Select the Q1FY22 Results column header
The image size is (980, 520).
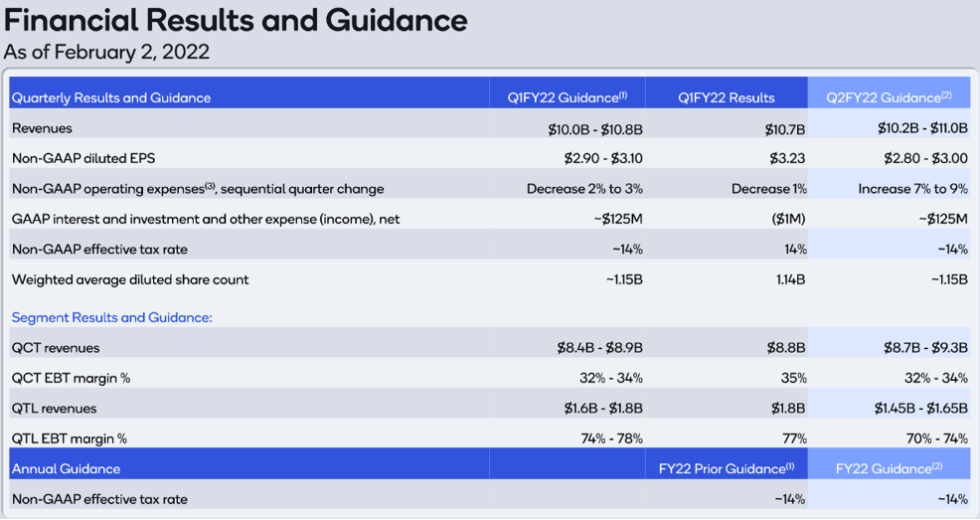727,98
